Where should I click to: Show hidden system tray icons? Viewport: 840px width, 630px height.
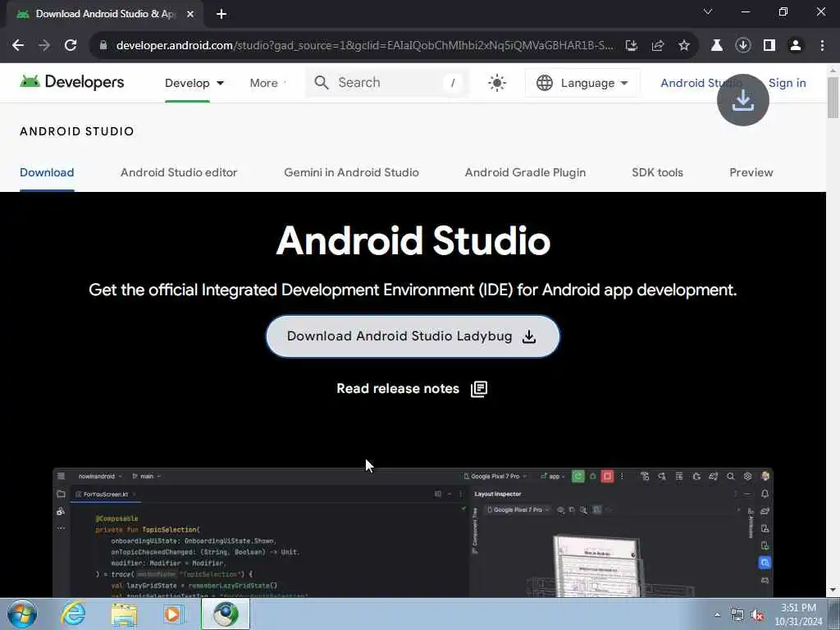point(717,614)
